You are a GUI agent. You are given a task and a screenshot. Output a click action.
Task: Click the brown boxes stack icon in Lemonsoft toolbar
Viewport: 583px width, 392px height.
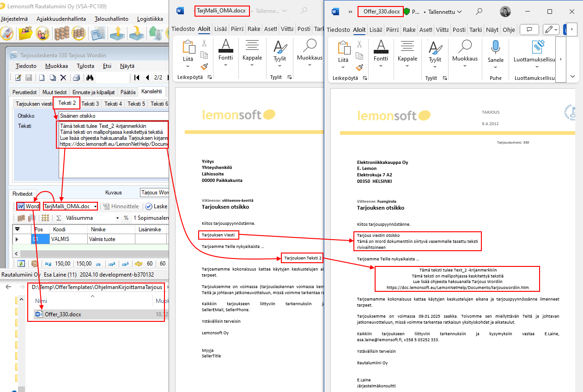(x=61, y=33)
